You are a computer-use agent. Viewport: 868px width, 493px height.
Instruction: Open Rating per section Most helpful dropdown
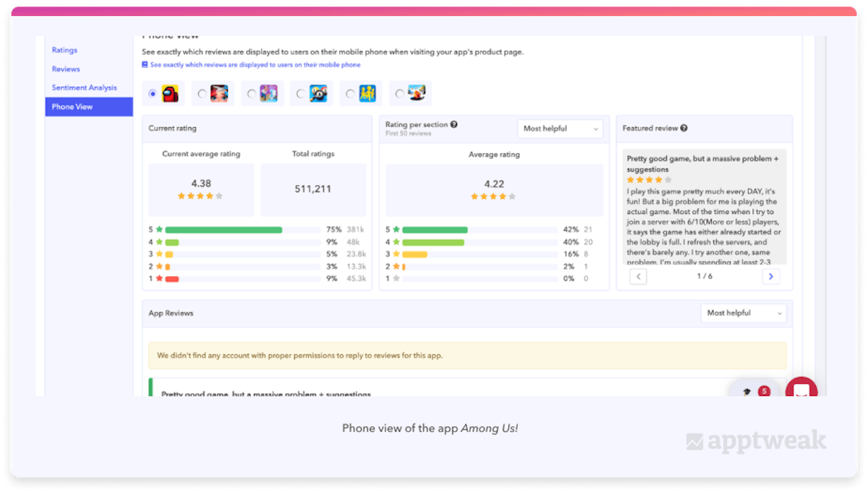(x=561, y=129)
